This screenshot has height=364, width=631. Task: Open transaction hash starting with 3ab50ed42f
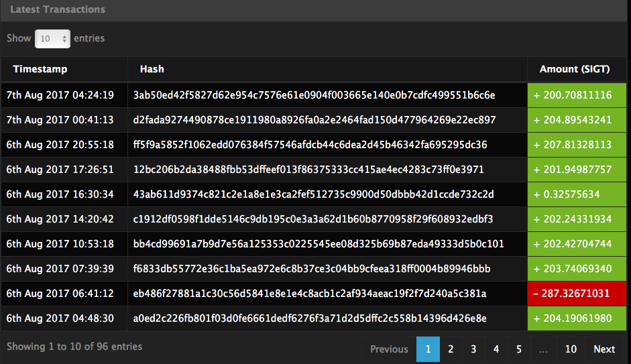pos(314,95)
